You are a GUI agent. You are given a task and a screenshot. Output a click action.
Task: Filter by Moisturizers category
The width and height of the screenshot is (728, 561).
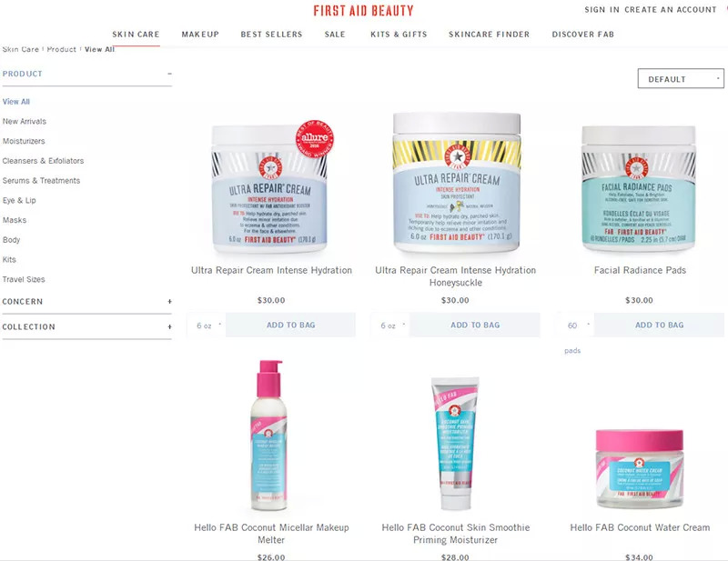(x=24, y=141)
